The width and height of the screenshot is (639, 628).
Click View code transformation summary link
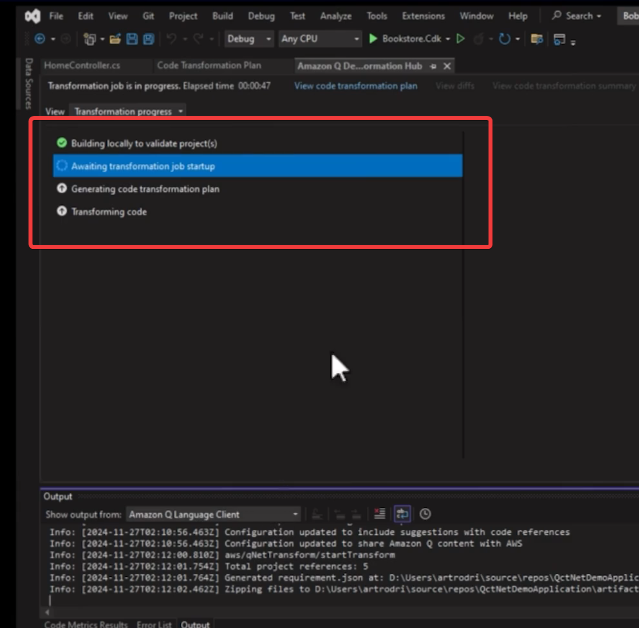click(564, 86)
